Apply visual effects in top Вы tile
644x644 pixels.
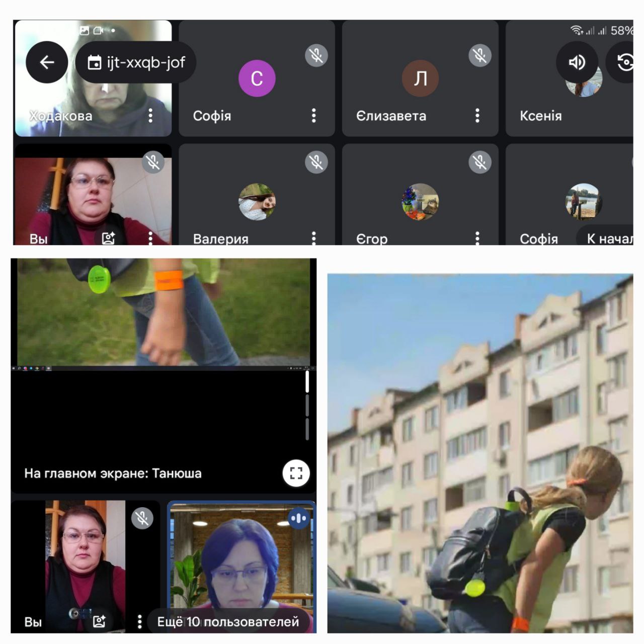tap(109, 238)
